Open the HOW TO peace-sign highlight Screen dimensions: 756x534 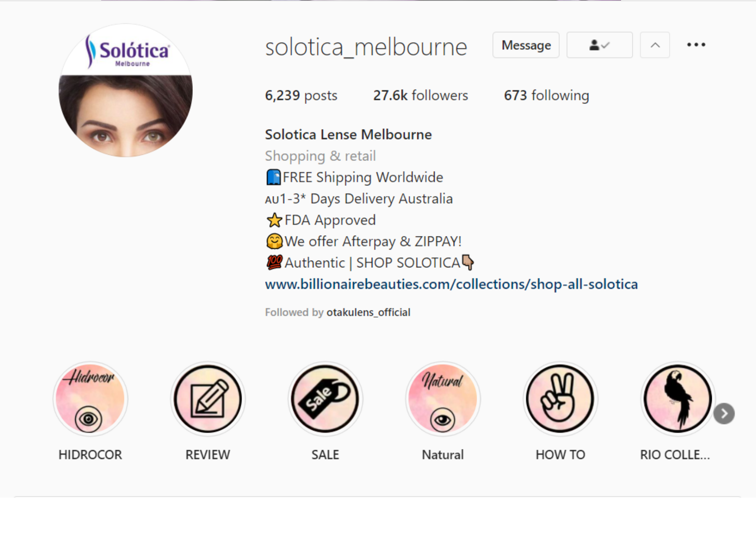[560, 399]
